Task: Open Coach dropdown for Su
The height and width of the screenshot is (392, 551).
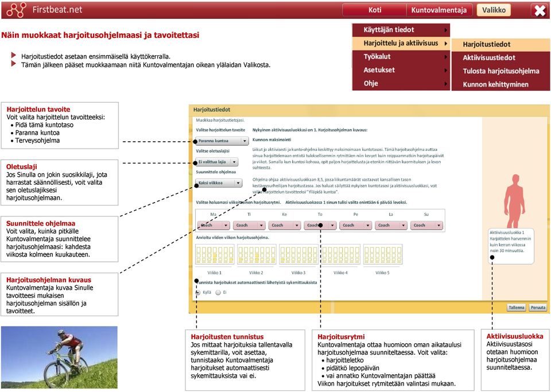Action: pos(426,225)
